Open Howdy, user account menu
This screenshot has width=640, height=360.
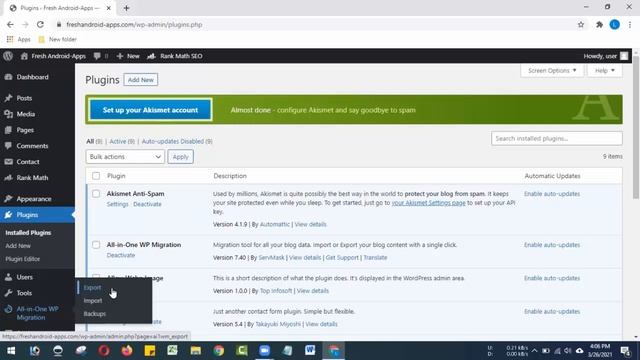tap(606, 56)
